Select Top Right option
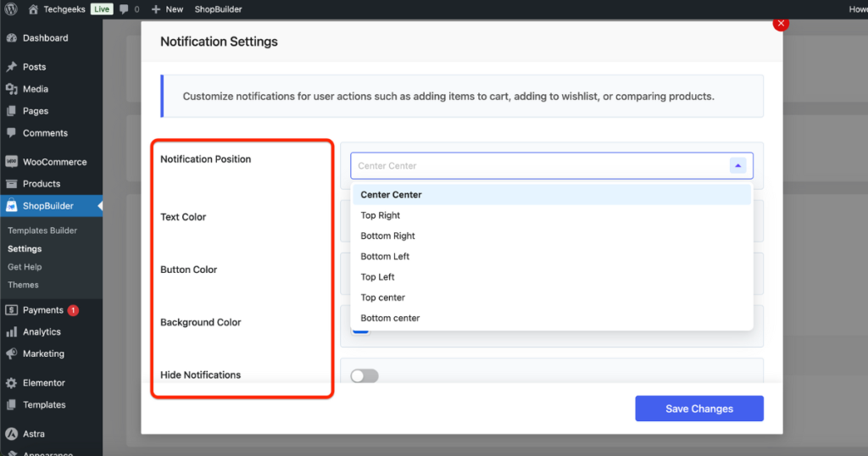Screen dimensions: 868x456 click(x=551, y=215)
